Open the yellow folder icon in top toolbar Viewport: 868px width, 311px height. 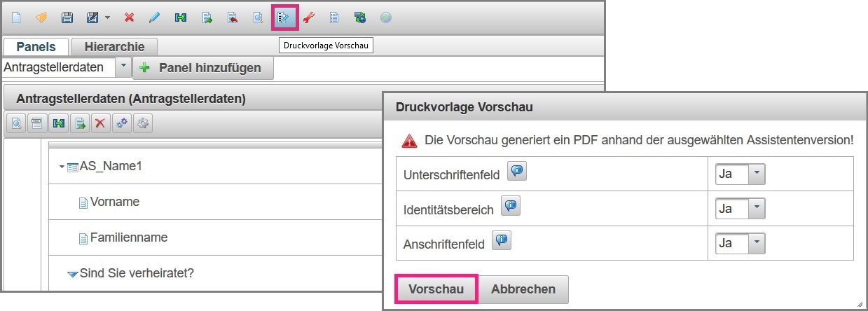click(41, 18)
